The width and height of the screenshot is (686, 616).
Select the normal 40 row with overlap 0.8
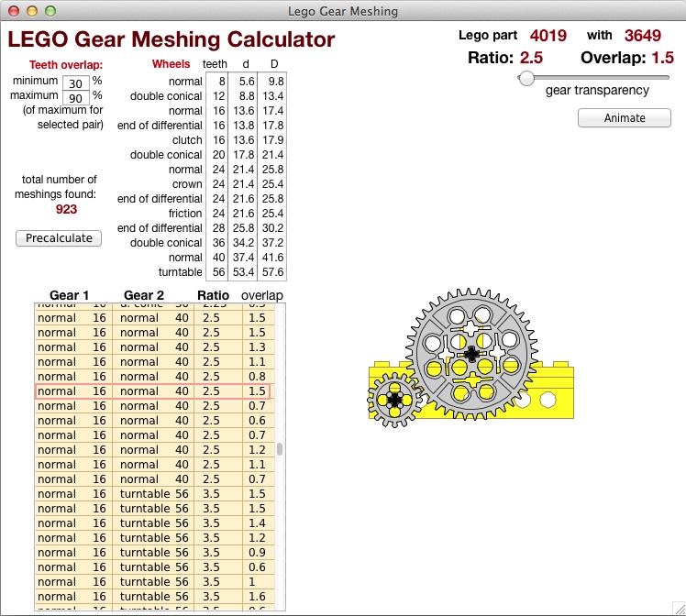point(154,377)
